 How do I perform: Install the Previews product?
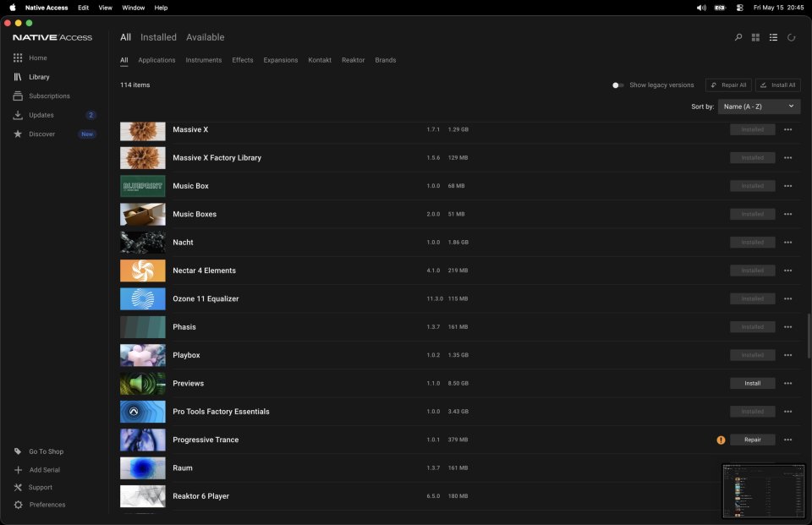point(753,383)
